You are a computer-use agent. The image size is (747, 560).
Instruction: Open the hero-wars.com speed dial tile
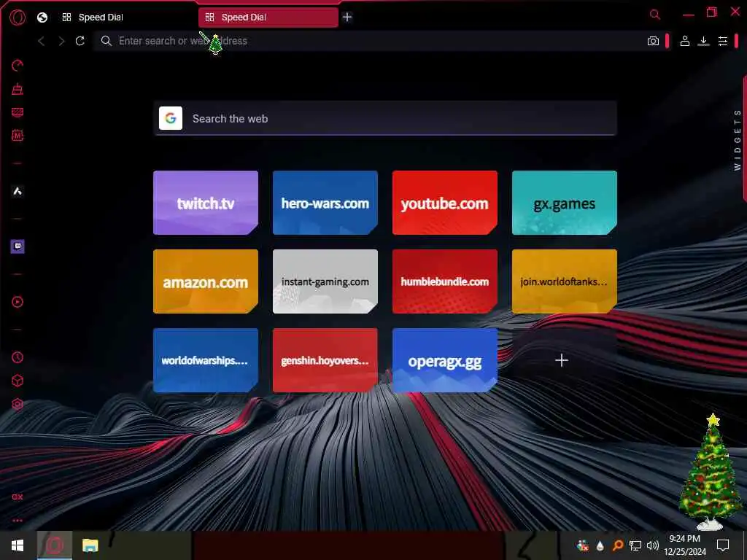(325, 203)
